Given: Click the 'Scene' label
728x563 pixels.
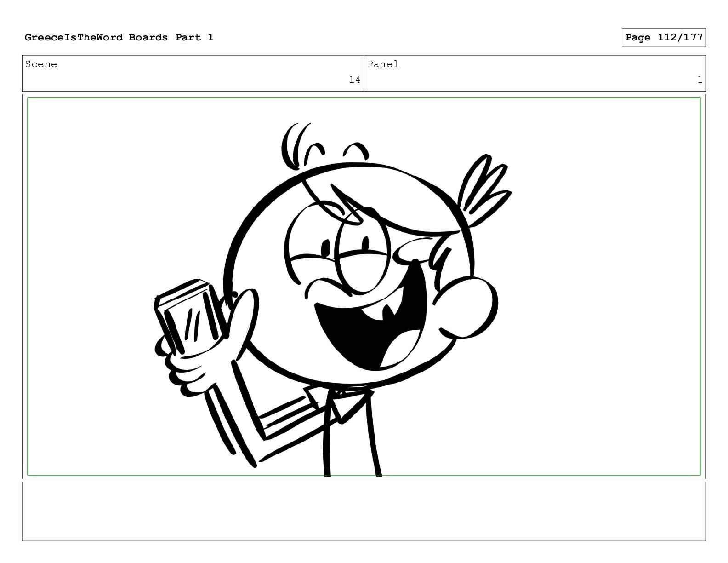Looking at the screenshot, I should 41,64.
